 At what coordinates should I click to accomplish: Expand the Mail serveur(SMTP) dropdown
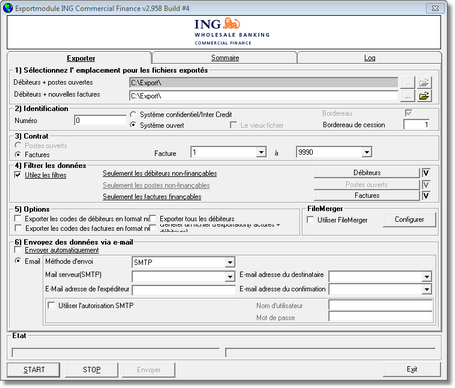[x=230, y=277]
